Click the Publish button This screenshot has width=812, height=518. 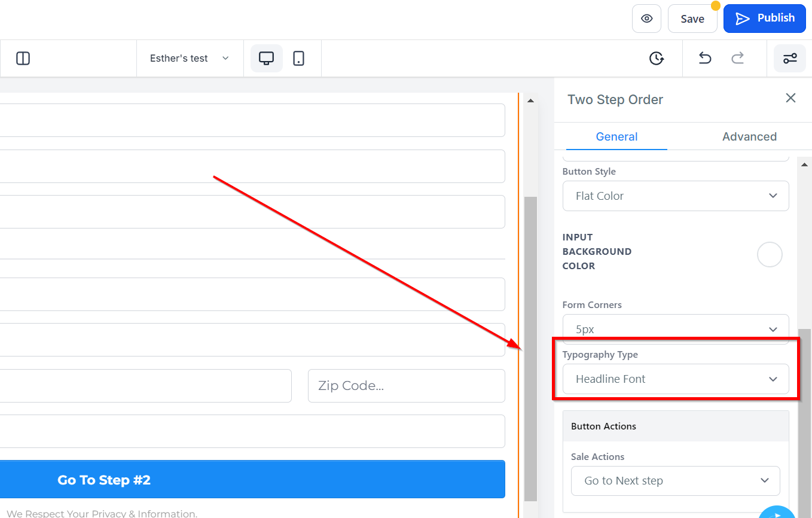pyautogui.click(x=764, y=19)
